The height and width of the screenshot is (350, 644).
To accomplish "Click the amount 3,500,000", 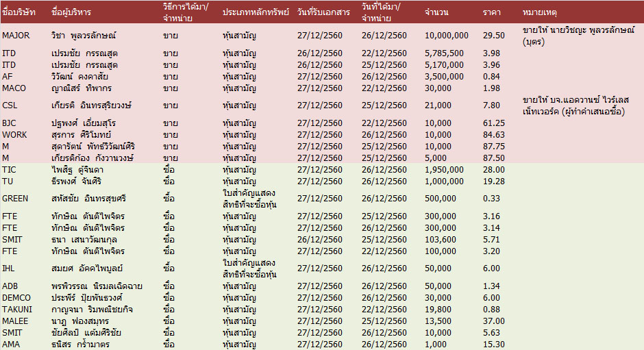I will 444,77.
